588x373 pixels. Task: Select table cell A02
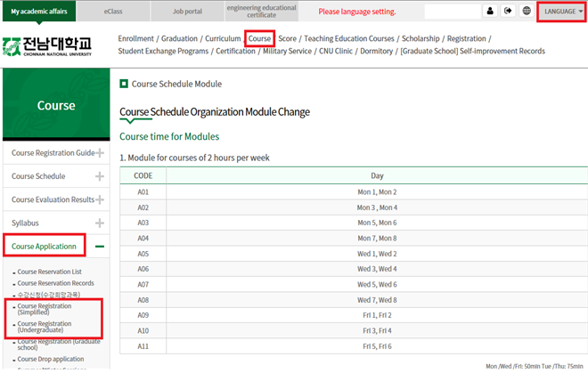click(x=143, y=207)
